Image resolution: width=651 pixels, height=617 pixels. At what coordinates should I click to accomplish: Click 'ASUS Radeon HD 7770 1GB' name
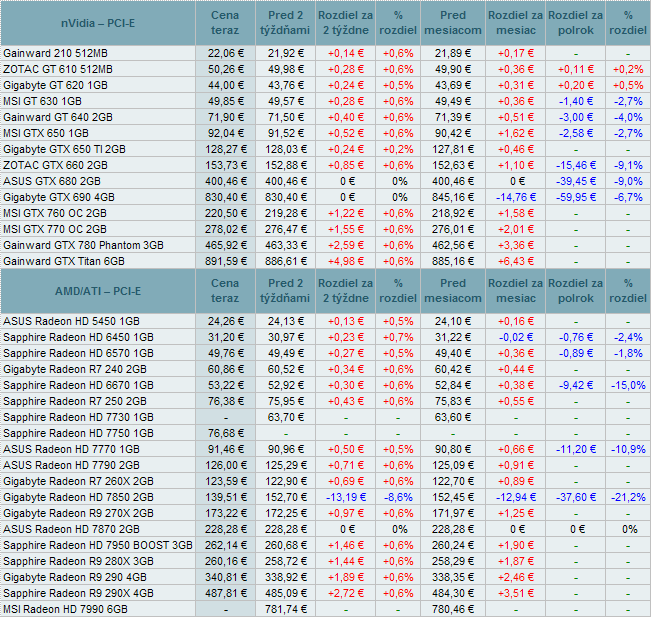(x=71, y=449)
